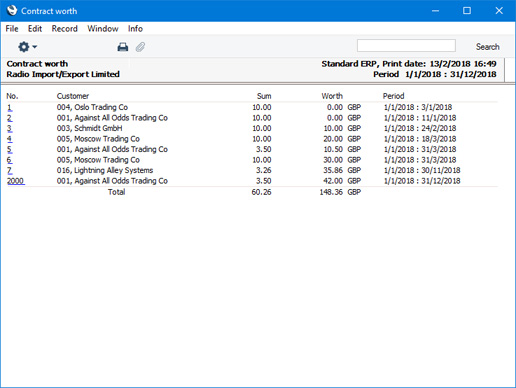The height and width of the screenshot is (388, 516).
Task: Open contract number 6 link
Action: 10,160
